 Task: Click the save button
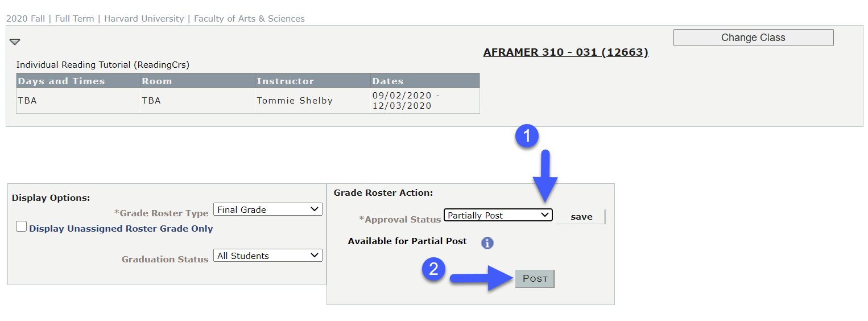click(581, 217)
